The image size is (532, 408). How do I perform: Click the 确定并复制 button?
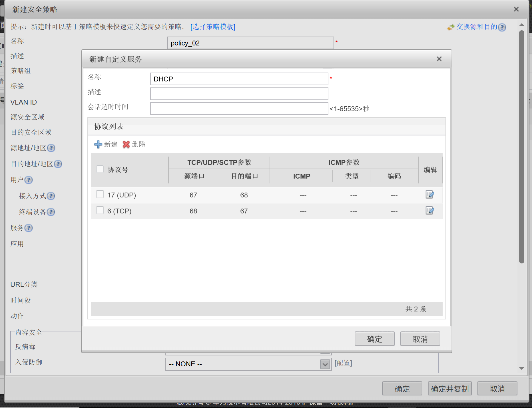point(450,389)
